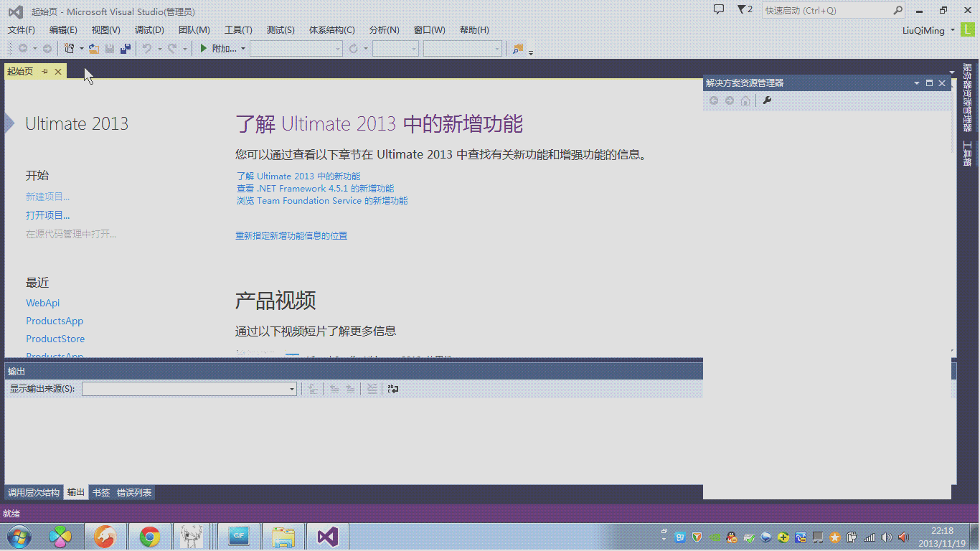The height and width of the screenshot is (551, 980).
Task: Open the 文件(F) menu
Action: coord(22,30)
